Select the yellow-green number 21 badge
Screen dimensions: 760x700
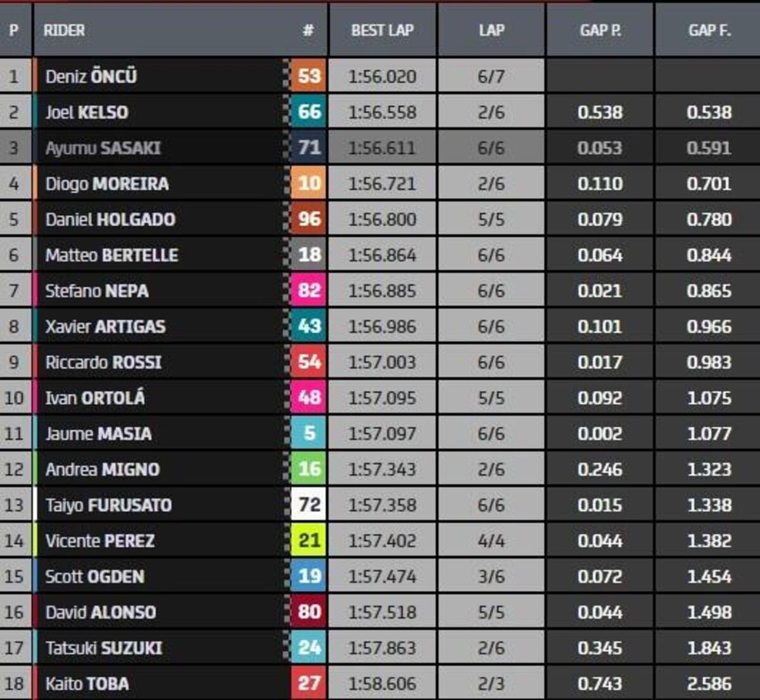click(x=308, y=540)
